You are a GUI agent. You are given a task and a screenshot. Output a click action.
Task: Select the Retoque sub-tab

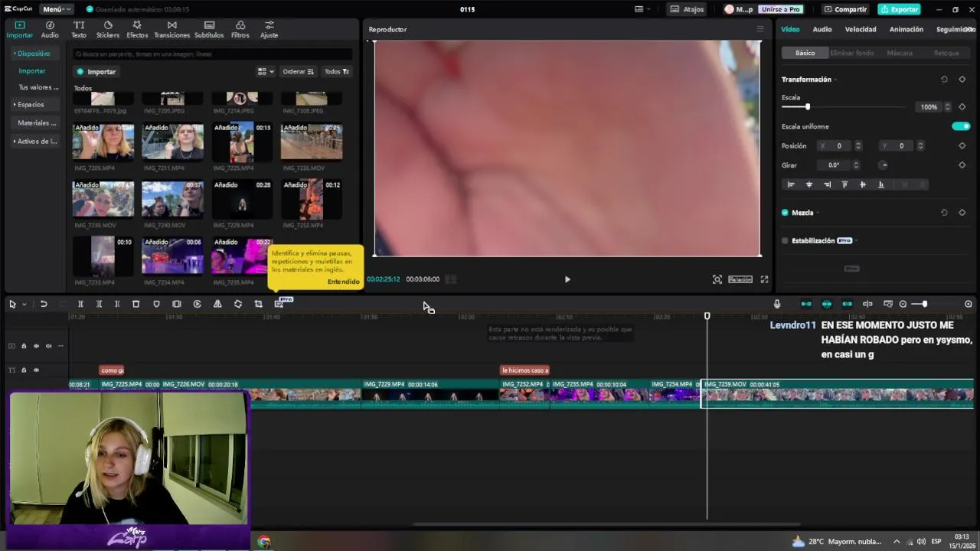pos(946,53)
